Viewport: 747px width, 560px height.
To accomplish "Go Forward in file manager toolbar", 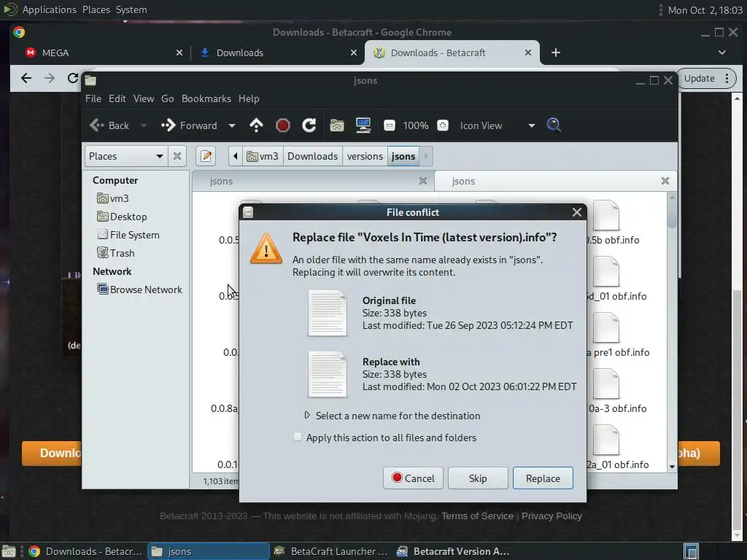I will (189, 125).
